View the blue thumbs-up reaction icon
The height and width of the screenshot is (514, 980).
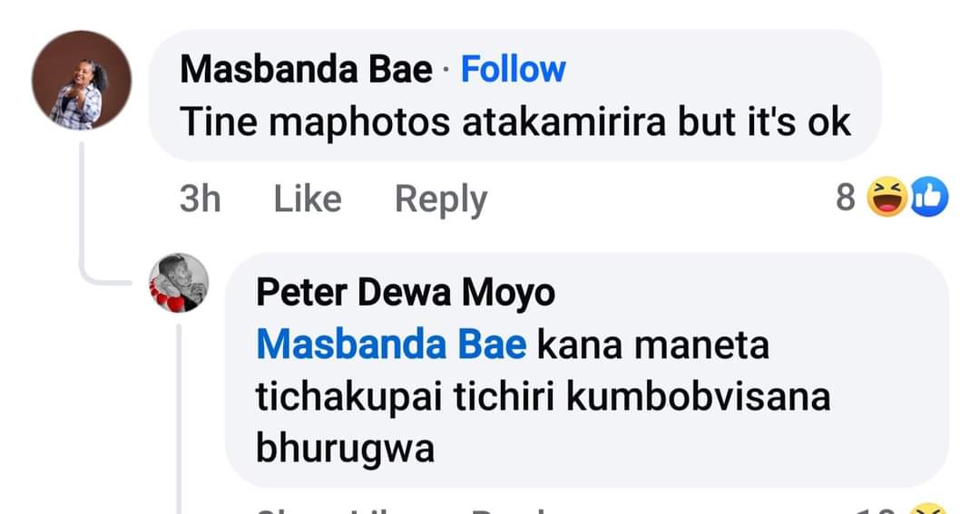(929, 198)
